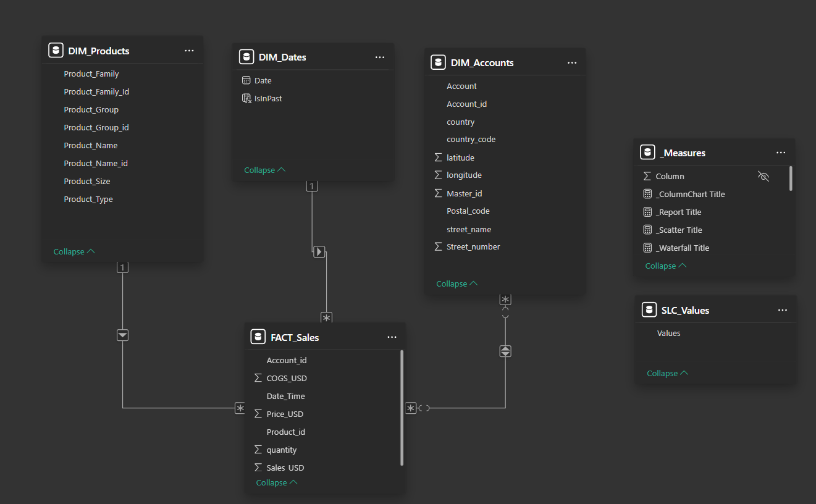Open DIM_Dates table ellipsis menu
Image resolution: width=816 pixels, height=504 pixels.
[x=380, y=57]
